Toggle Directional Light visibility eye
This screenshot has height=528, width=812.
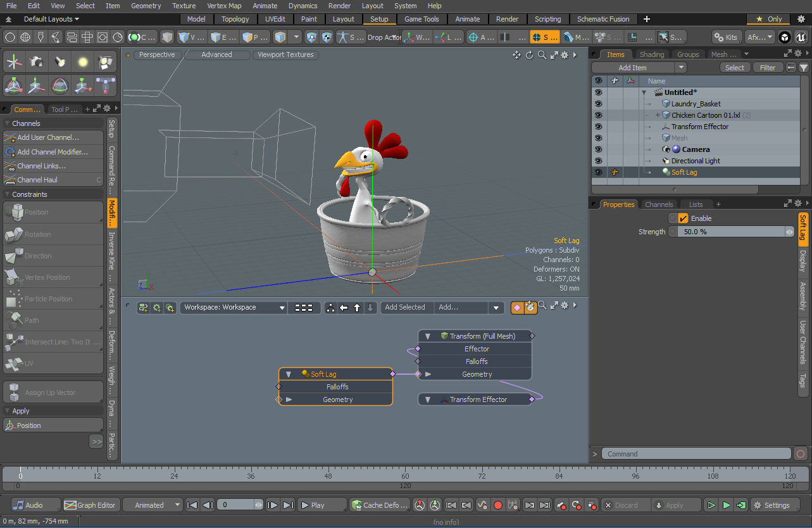[x=598, y=161]
